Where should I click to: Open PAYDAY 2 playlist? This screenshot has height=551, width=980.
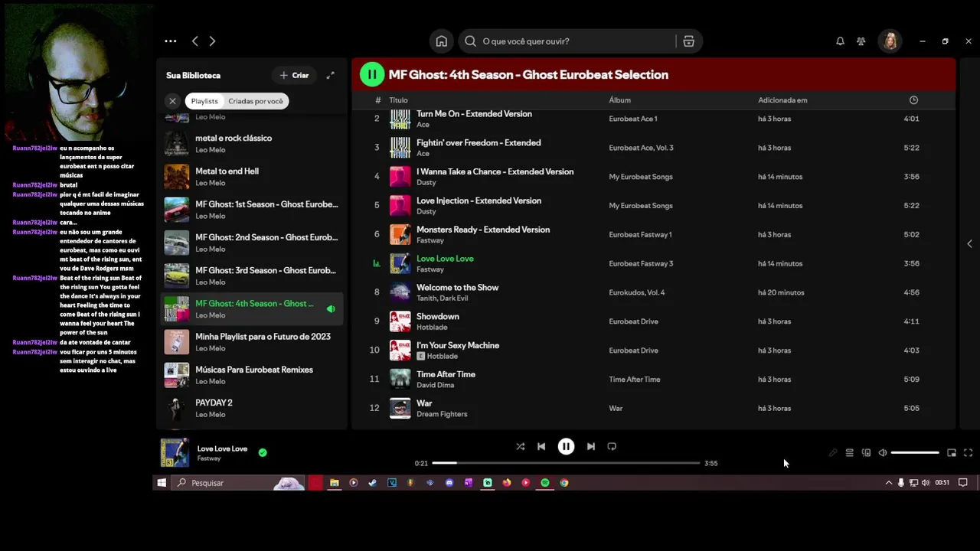point(252,408)
